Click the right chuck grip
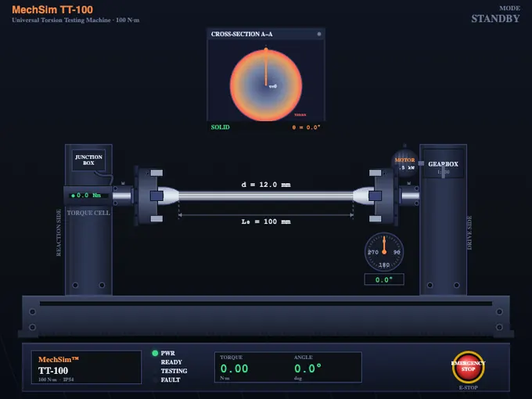The height and width of the screenshot is (399, 532). (x=383, y=196)
